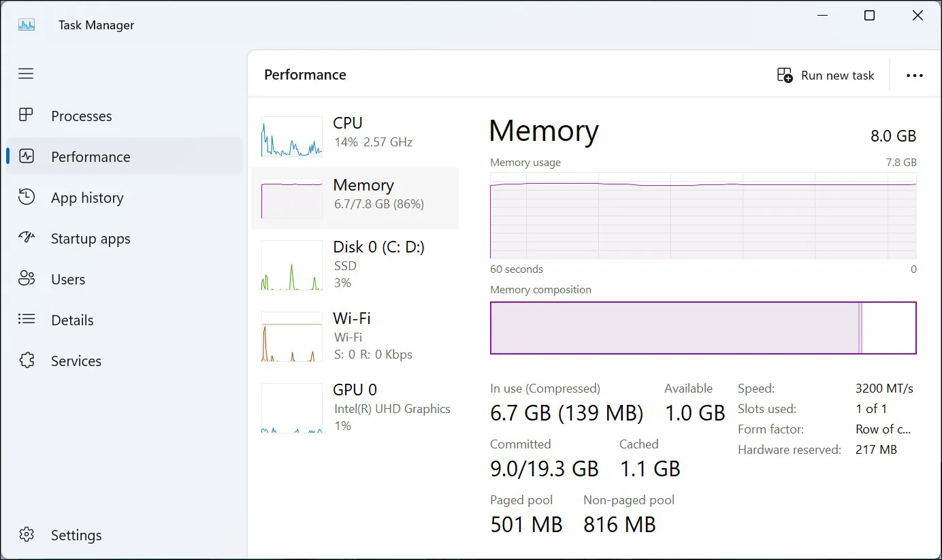This screenshot has height=560, width=942.
Task: Open the more options ellipsis menu
Action: pos(915,75)
